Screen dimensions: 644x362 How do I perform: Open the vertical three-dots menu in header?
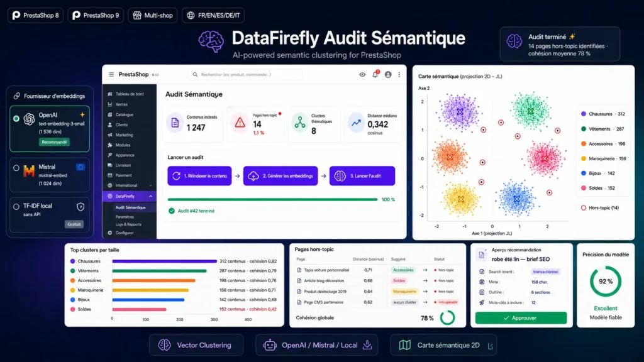point(399,74)
